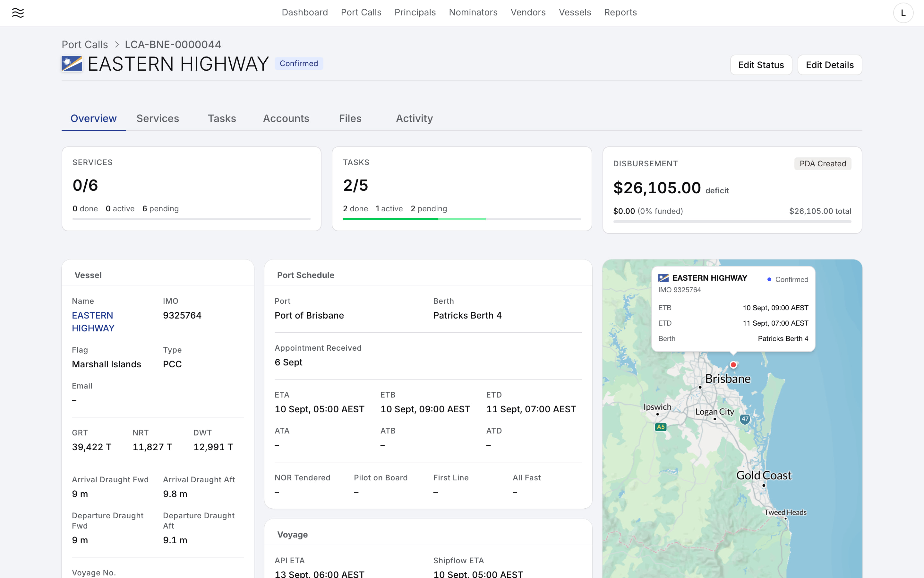The image size is (924, 578).
Task: Click LCA-BNE-0000044 breadcrumb
Action: (173, 45)
